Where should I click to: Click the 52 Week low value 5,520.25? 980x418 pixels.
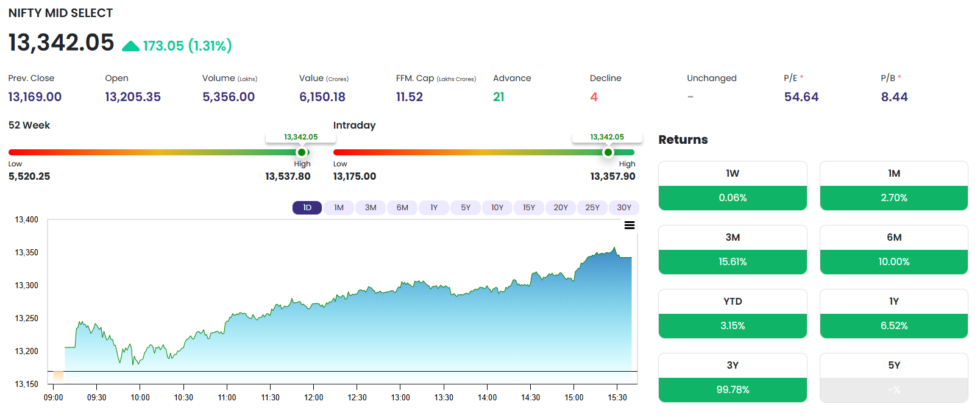click(x=29, y=176)
